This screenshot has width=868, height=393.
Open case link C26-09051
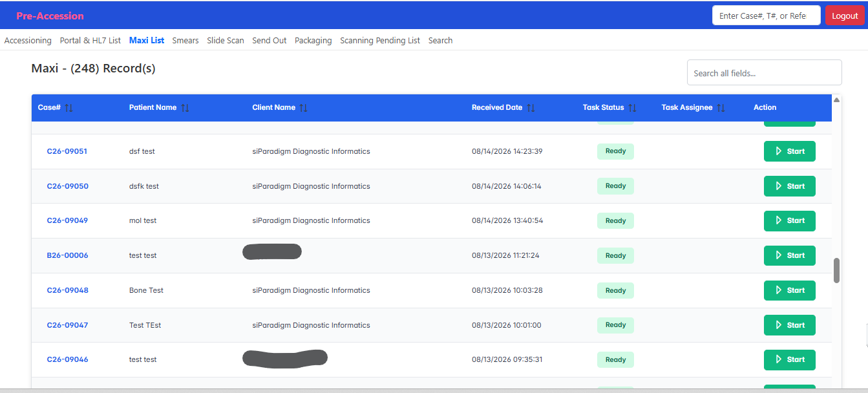tap(67, 151)
